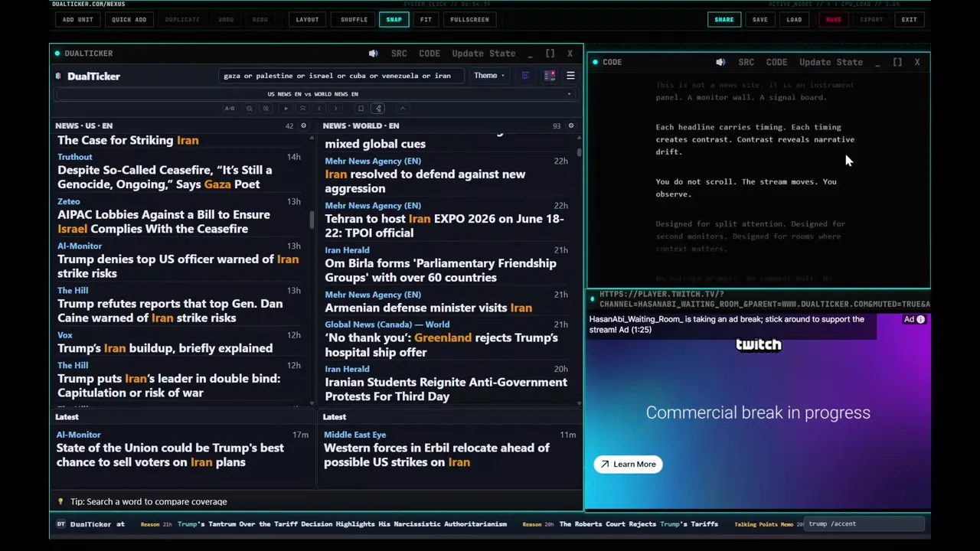Click the SAVE button
980x551 pixels.
pyautogui.click(x=759, y=19)
